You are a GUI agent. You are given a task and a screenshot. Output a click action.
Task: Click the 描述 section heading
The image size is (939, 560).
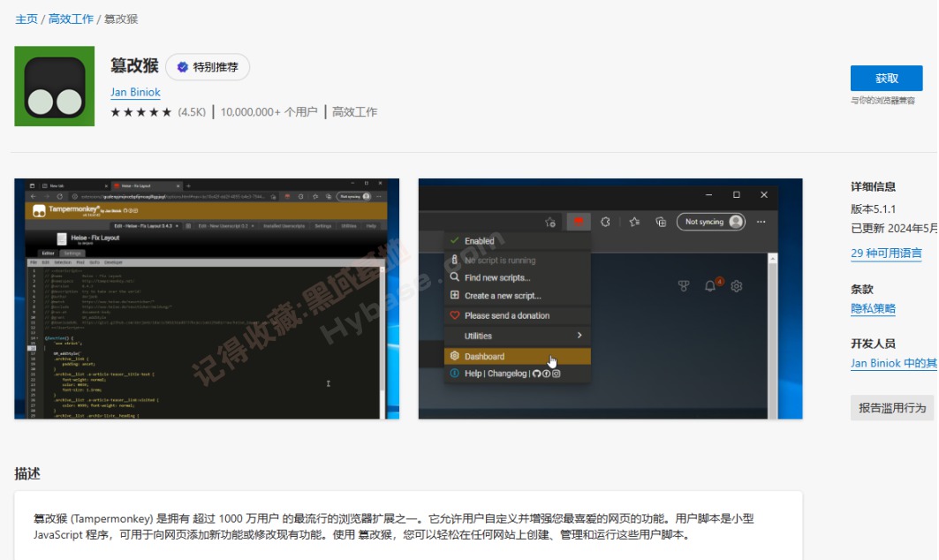(x=27, y=473)
